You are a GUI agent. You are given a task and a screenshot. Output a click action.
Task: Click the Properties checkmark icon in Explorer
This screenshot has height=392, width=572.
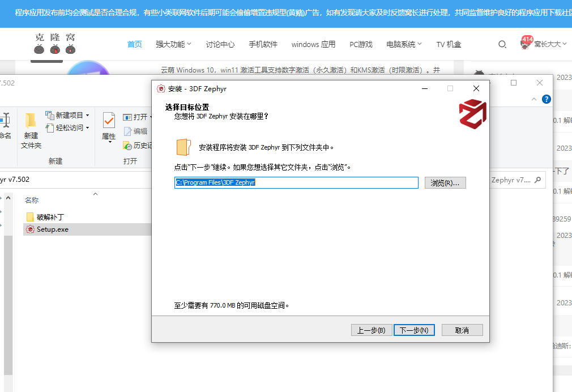tap(109, 120)
